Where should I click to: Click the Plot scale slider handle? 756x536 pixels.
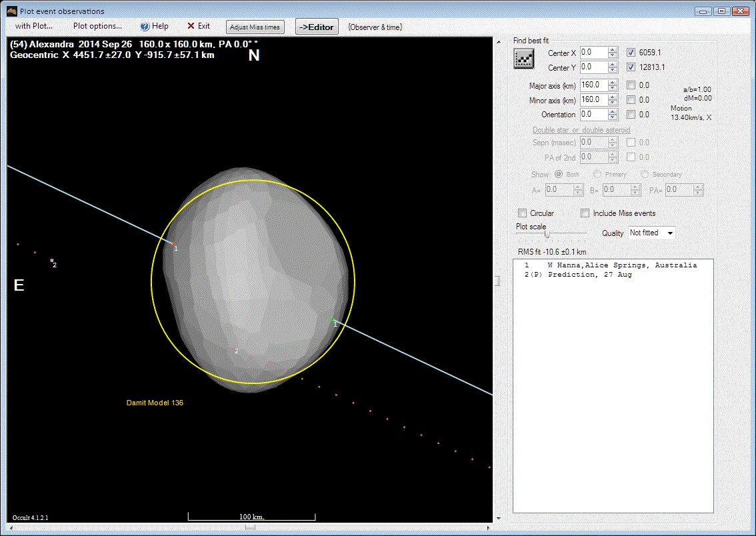(x=547, y=234)
